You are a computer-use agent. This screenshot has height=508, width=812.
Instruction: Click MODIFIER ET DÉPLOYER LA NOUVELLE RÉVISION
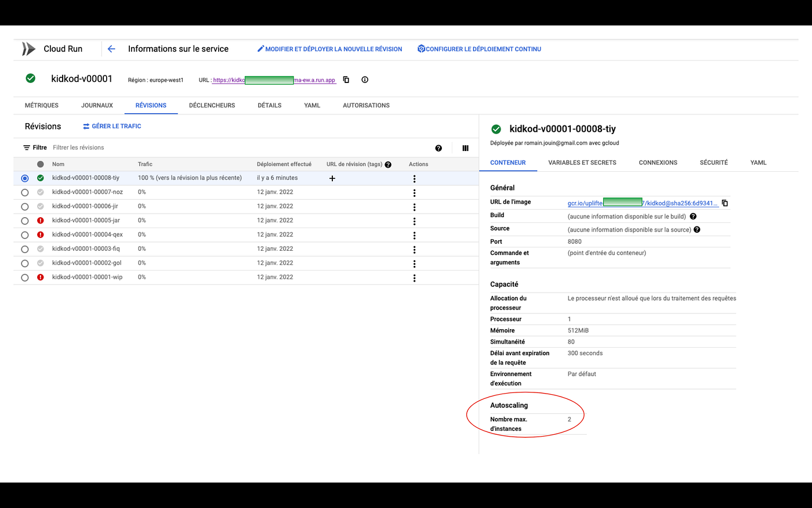[x=329, y=49]
